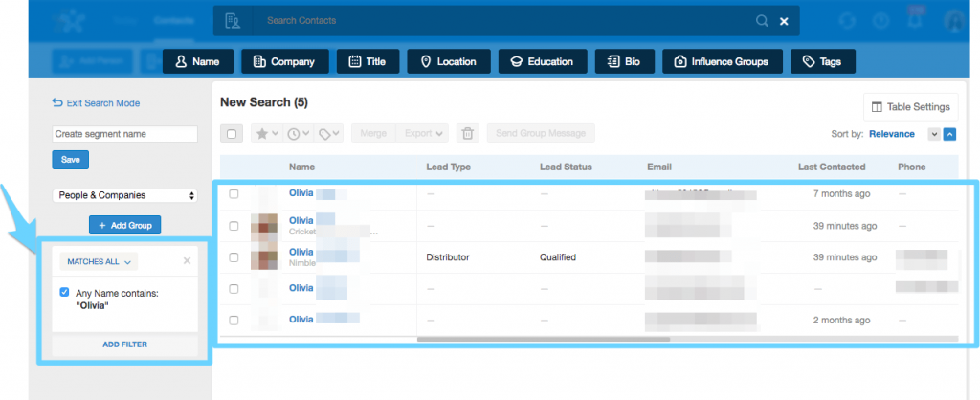Open the star importance dropdown
This screenshot has width=980, height=400.
click(265, 134)
